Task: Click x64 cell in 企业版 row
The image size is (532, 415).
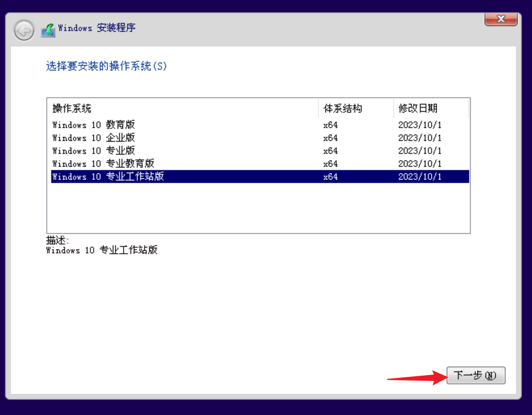Action: click(330, 138)
